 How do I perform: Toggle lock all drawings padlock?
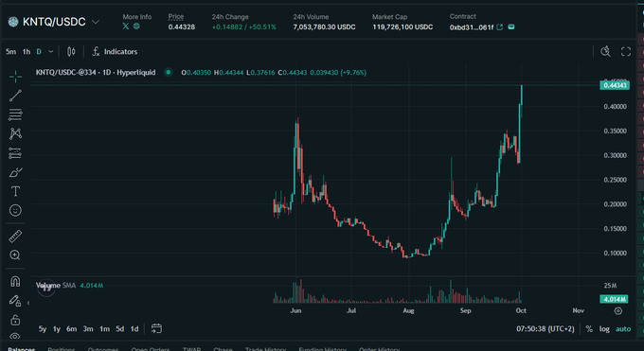(x=15, y=320)
